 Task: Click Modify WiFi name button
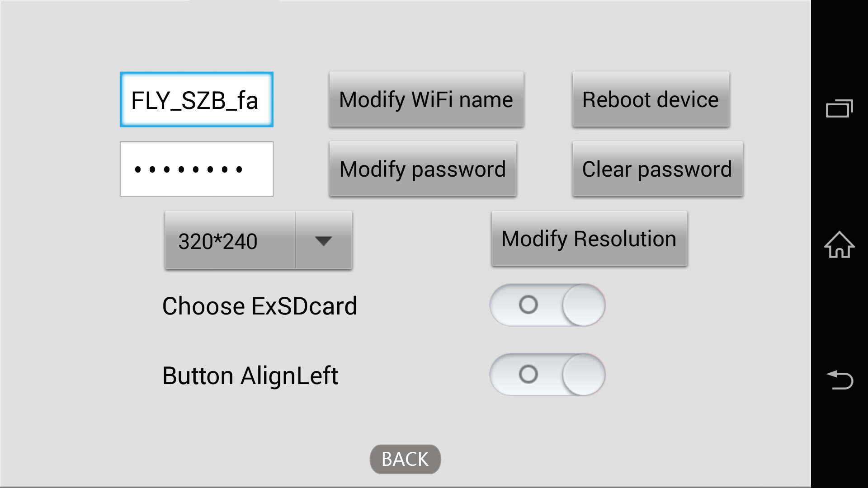click(426, 99)
